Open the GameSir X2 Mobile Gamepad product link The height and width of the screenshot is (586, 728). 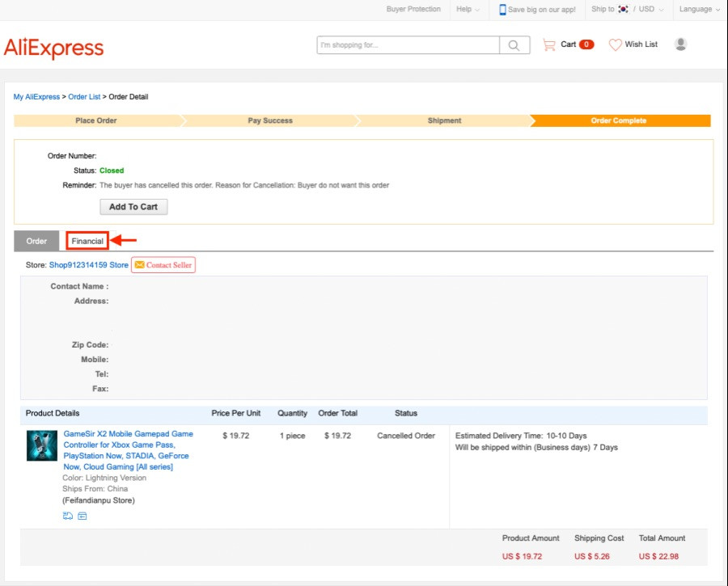pyautogui.click(x=128, y=450)
